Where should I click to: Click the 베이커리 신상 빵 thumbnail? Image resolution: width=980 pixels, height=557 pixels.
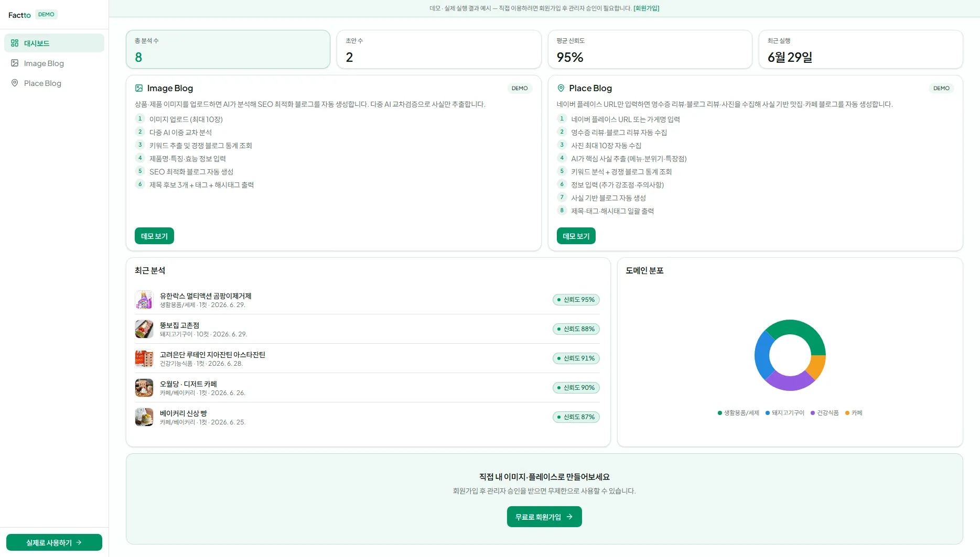pyautogui.click(x=144, y=417)
